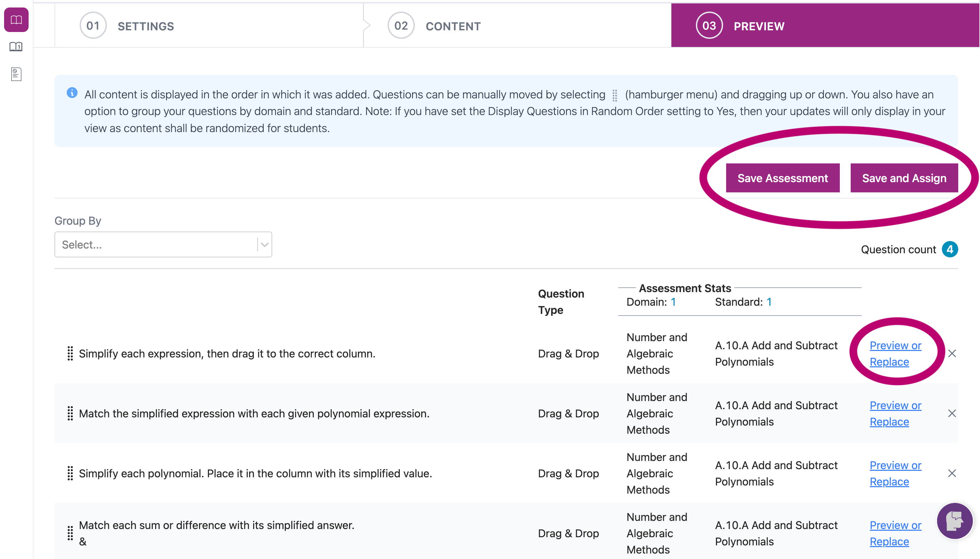980x559 pixels.
Task: Grab drag handle for 'Match the simplified expression' question
Action: click(x=70, y=414)
